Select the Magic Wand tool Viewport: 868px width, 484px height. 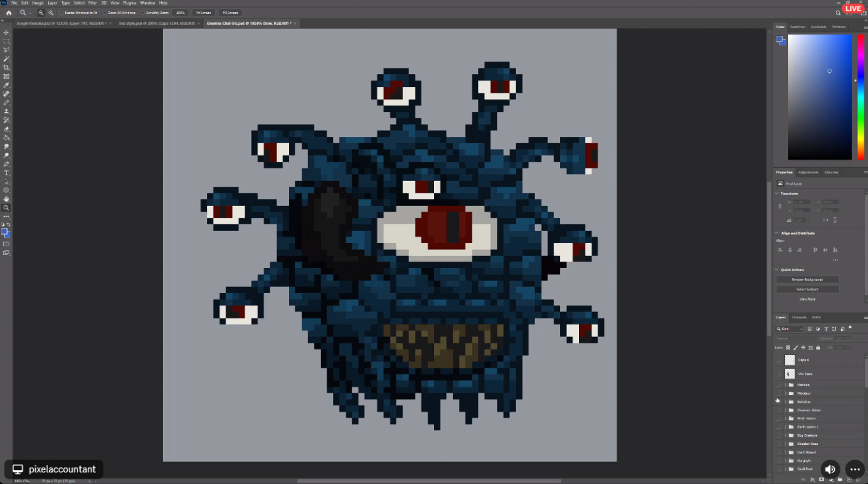coord(6,59)
